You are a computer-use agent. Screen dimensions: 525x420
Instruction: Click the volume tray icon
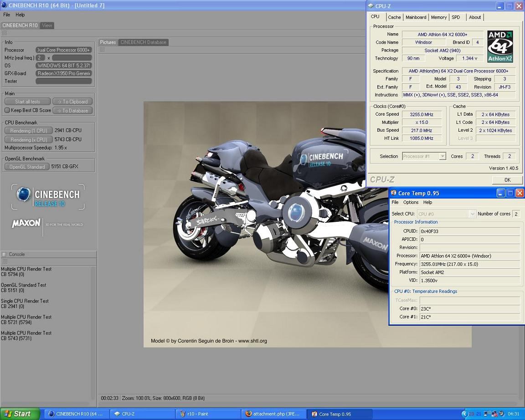click(502, 414)
